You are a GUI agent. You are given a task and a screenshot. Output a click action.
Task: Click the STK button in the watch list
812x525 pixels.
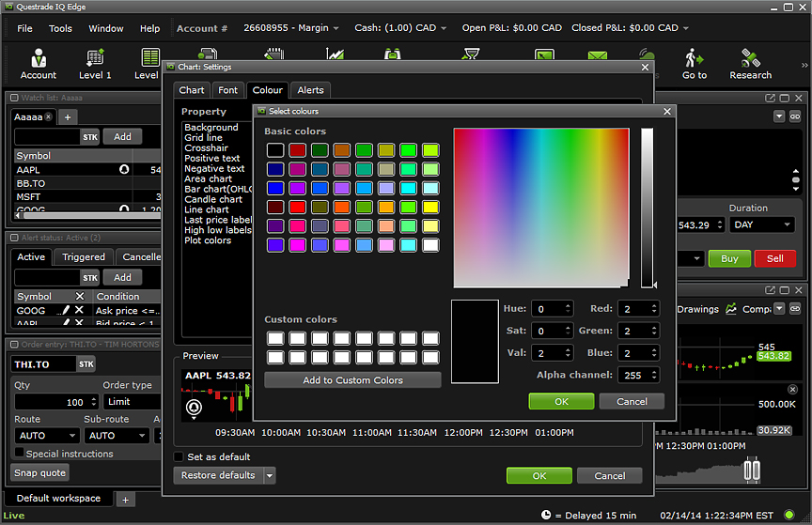point(90,137)
